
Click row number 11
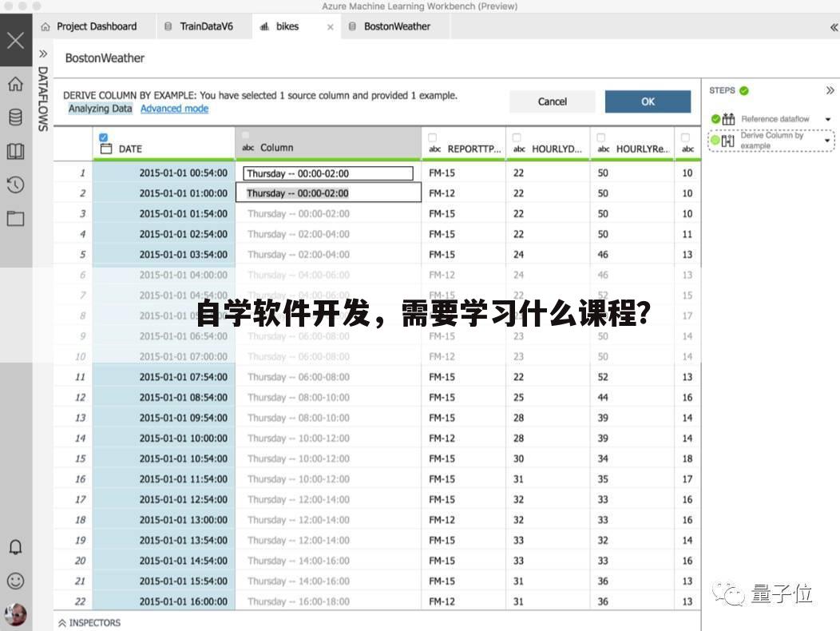(80, 377)
